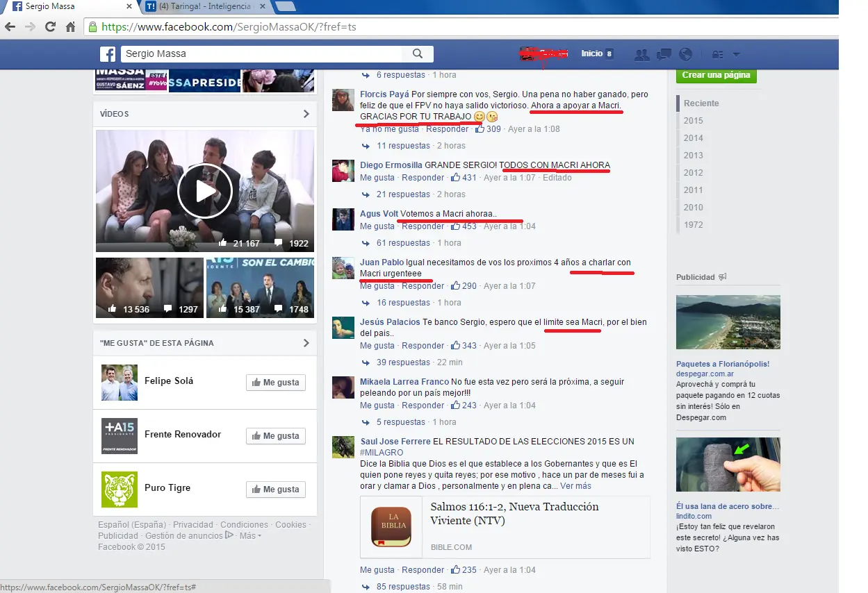Like Jesús Palacios' comment
Image resolution: width=868 pixels, height=593 pixels.
tap(377, 346)
